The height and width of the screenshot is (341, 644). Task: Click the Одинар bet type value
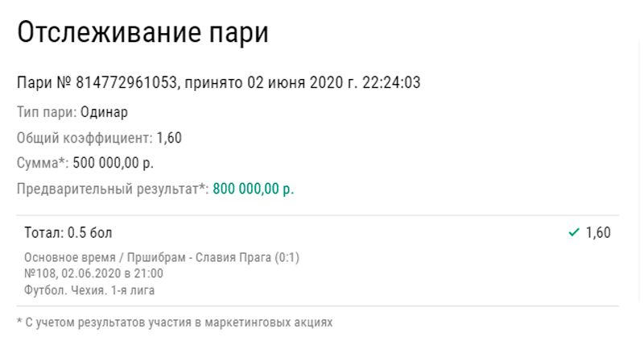point(104,112)
